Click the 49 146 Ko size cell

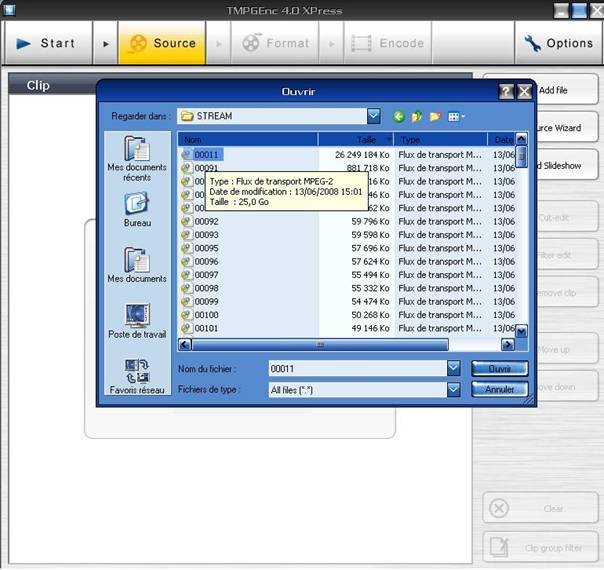[x=370, y=328]
